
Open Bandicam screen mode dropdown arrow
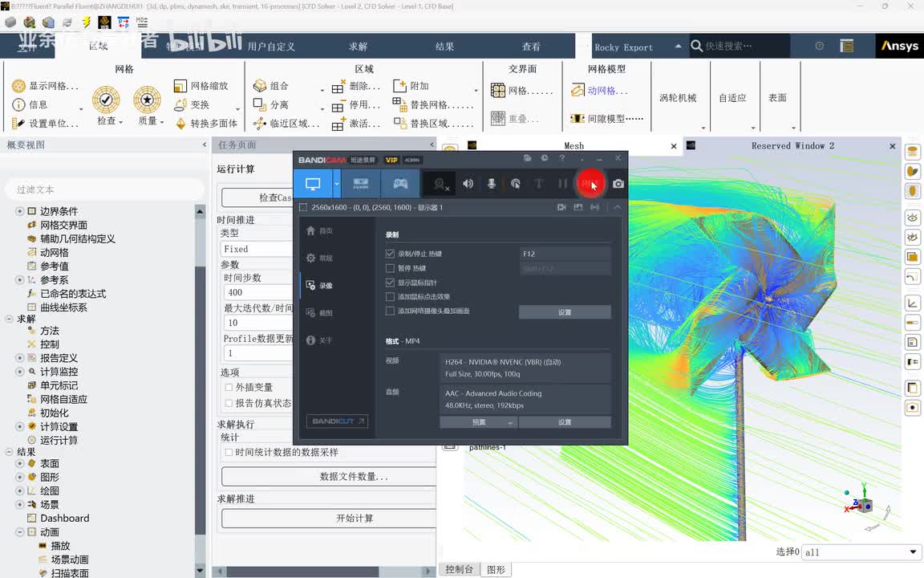337,184
